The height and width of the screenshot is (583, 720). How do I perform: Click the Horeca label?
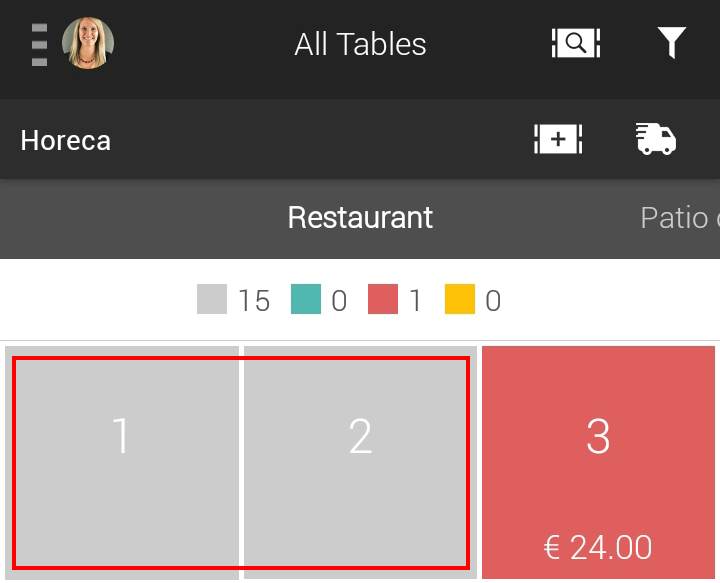(x=66, y=140)
